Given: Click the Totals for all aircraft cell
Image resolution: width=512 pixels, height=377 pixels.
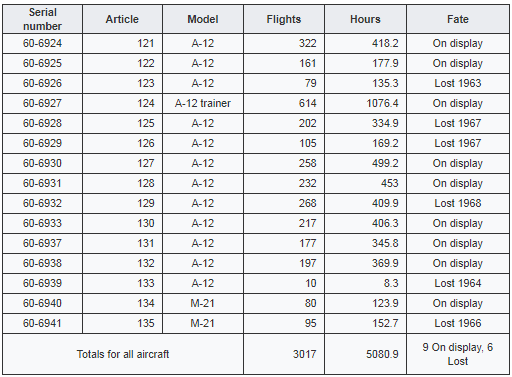Looking at the screenshot, I should [123, 354].
